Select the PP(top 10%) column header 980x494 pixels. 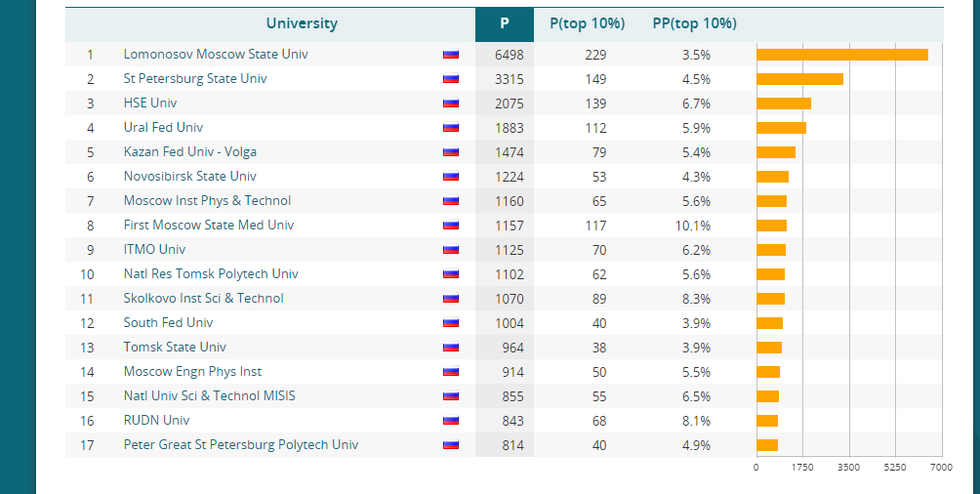(x=694, y=23)
